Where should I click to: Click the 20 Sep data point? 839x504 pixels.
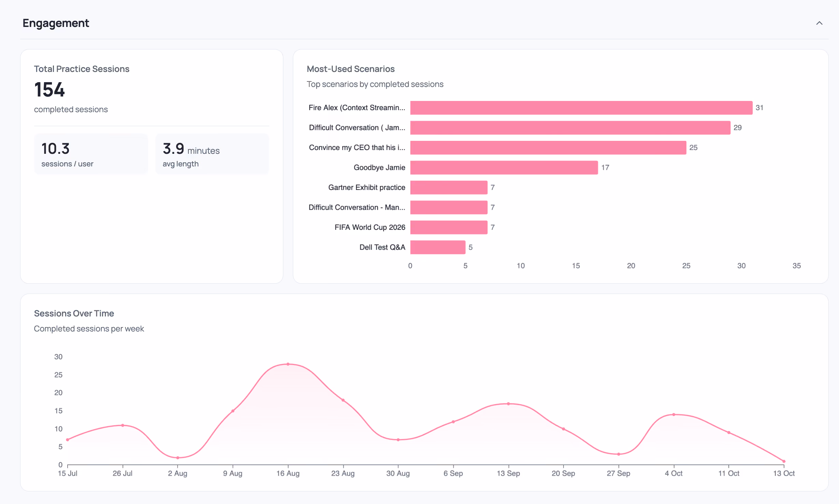(564, 429)
